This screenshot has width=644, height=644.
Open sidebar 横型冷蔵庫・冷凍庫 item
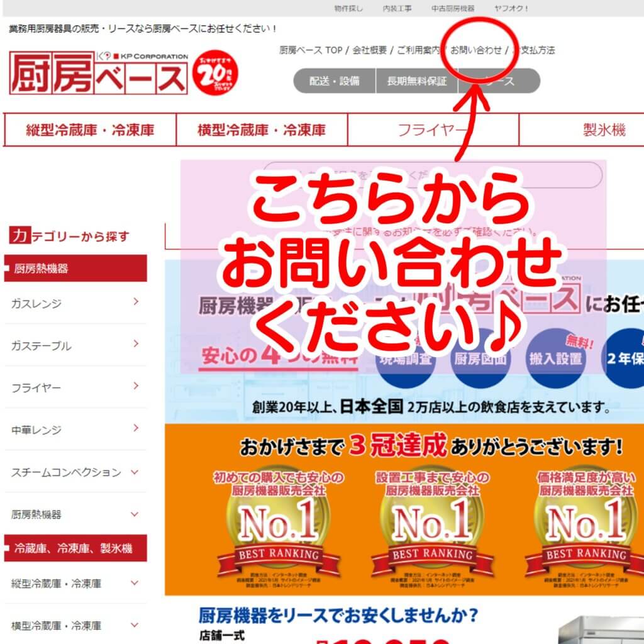click(x=56, y=626)
